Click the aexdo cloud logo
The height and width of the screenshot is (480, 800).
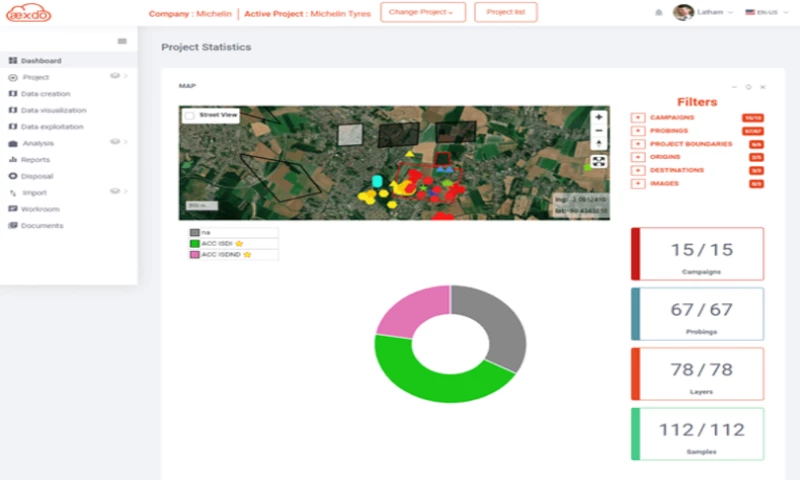29,13
